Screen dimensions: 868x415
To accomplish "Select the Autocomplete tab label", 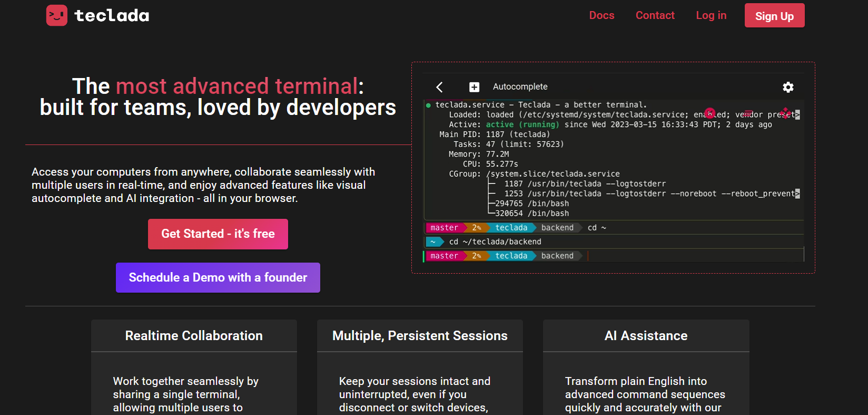I will (x=520, y=87).
